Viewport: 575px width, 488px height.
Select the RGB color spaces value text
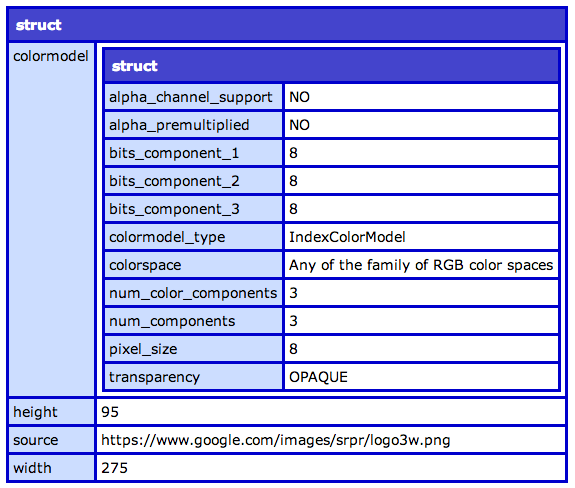point(421,265)
